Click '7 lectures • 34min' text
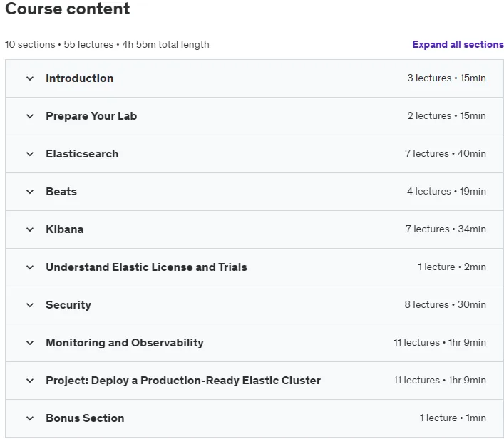 point(446,229)
